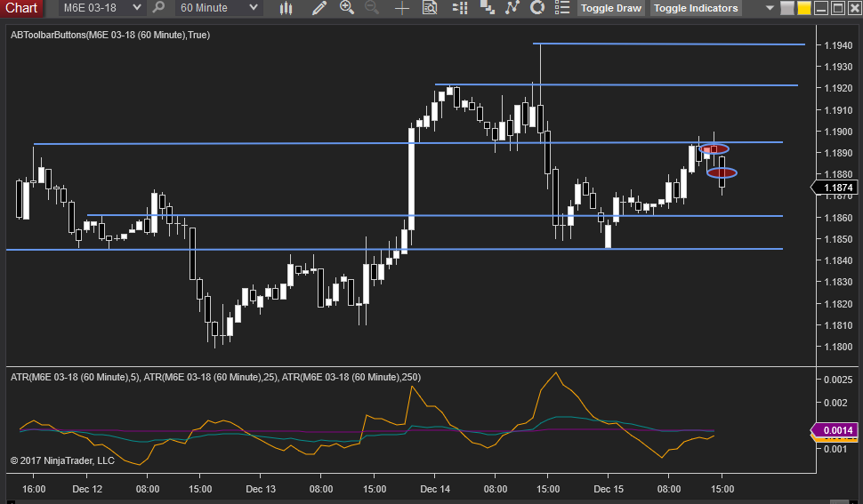Open the M6E 03-18 instrument dropdown
This screenshot has height=504, width=863.
click(x=101, y=8)
